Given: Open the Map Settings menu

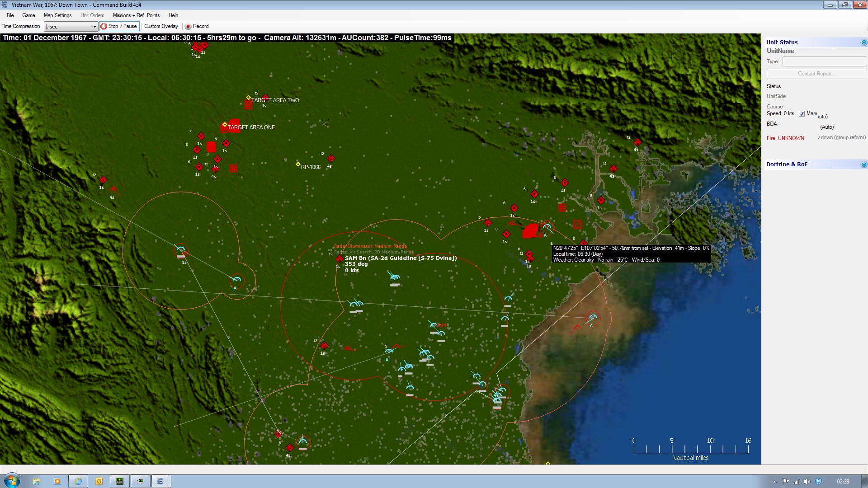Looking at the screenshot, I should 57,15.
